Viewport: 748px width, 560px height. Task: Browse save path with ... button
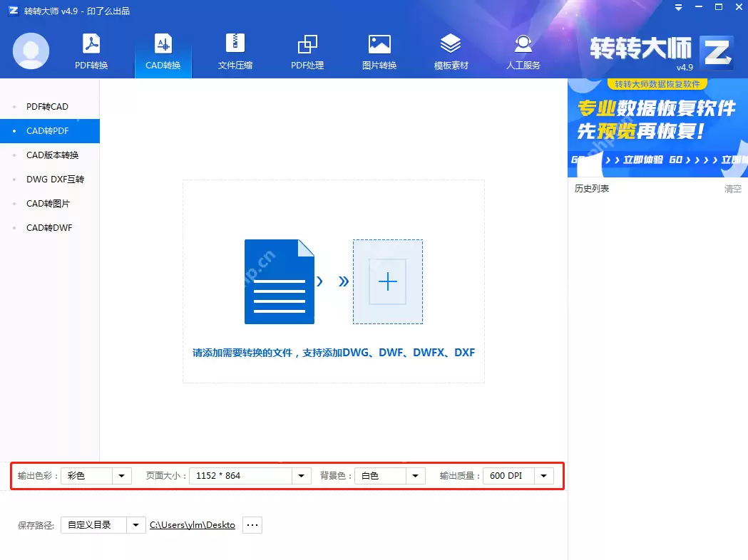point(252,524)
